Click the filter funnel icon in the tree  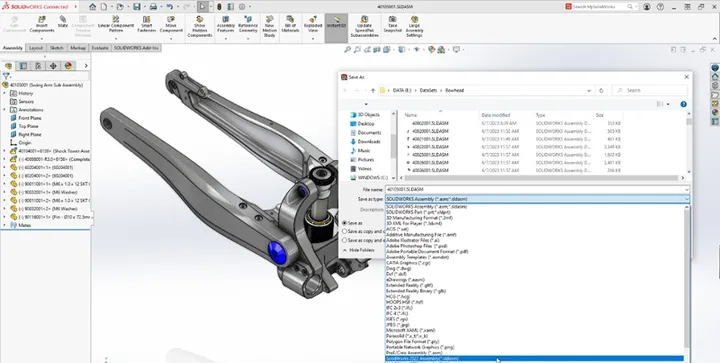click(6, 76)
